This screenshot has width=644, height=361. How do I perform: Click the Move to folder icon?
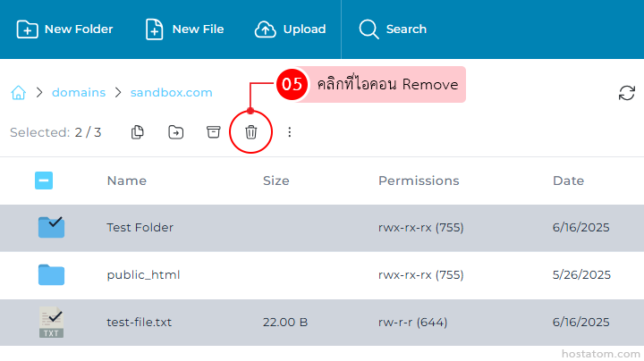tap(175, 132)
